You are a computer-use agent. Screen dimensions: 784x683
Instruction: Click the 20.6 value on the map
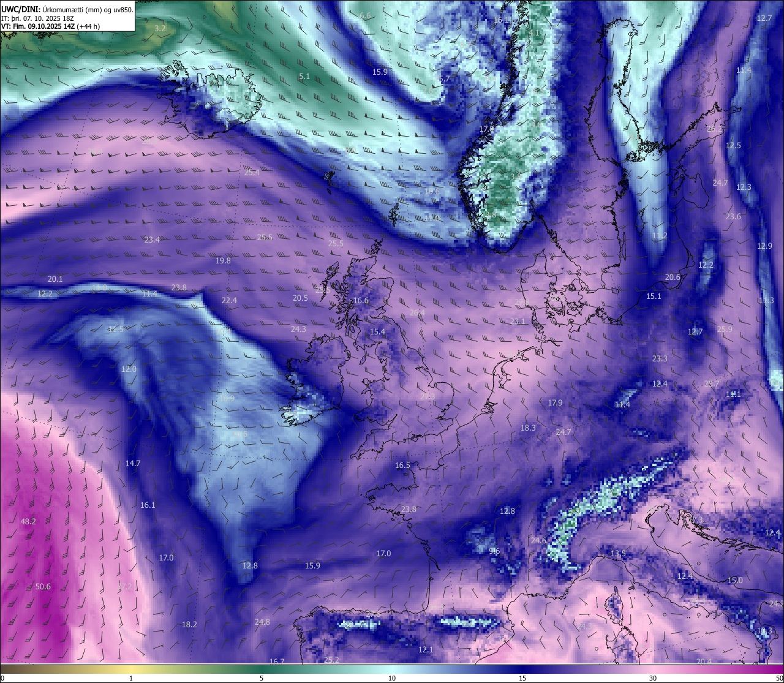(x=673, y=277)
